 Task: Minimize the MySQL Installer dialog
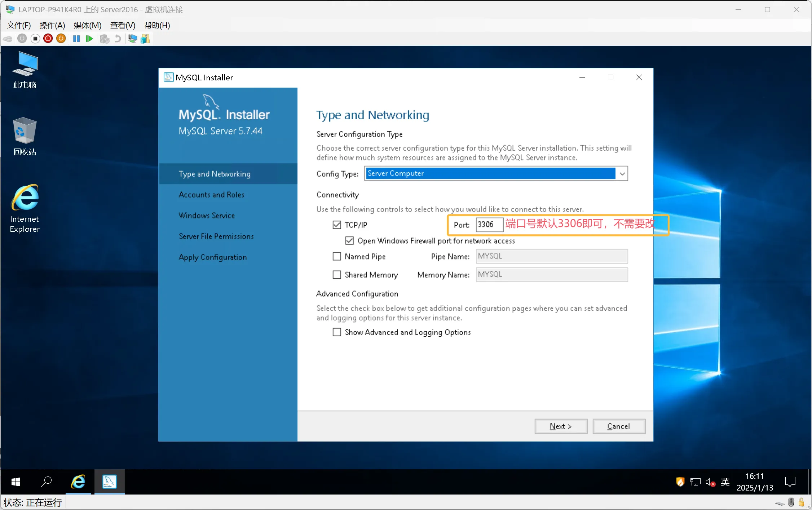pyautogui.click(x=582, y=77)
